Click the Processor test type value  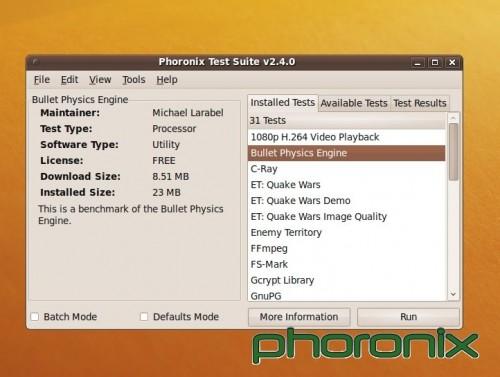coord(174,129)
